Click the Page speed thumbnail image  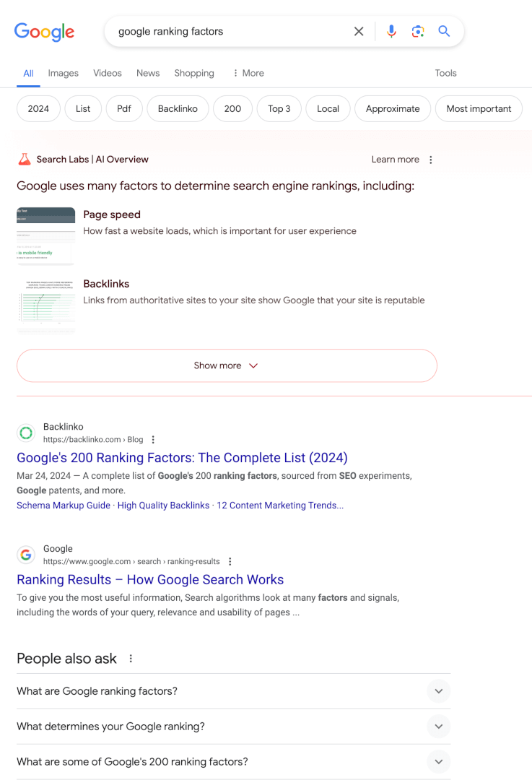[45, 235]
